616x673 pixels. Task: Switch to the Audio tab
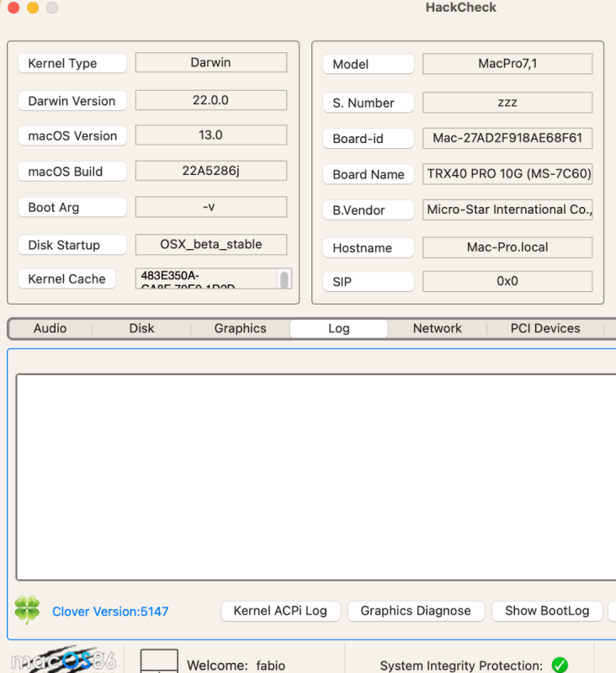pos(50,328)
